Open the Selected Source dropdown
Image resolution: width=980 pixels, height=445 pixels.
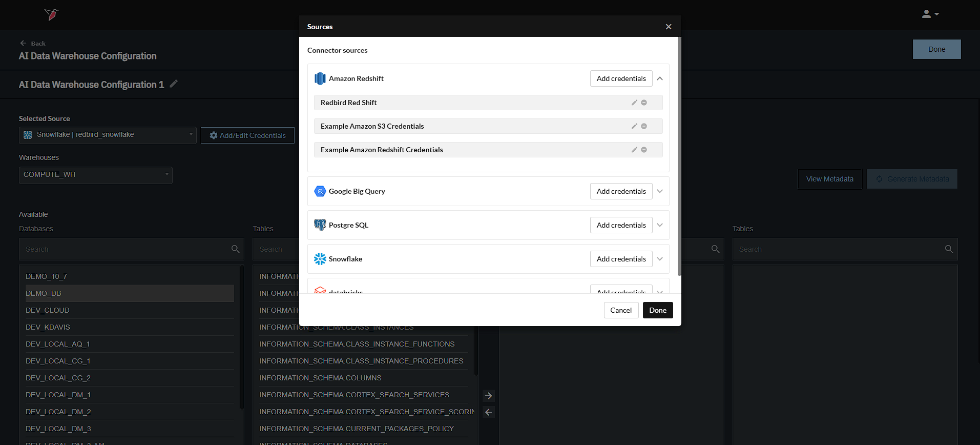point(108,135)
